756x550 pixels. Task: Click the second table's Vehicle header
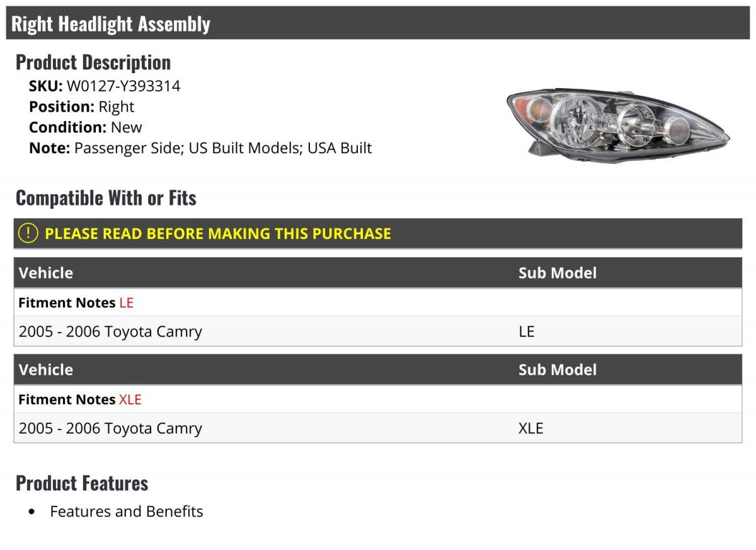coord(46,370)
